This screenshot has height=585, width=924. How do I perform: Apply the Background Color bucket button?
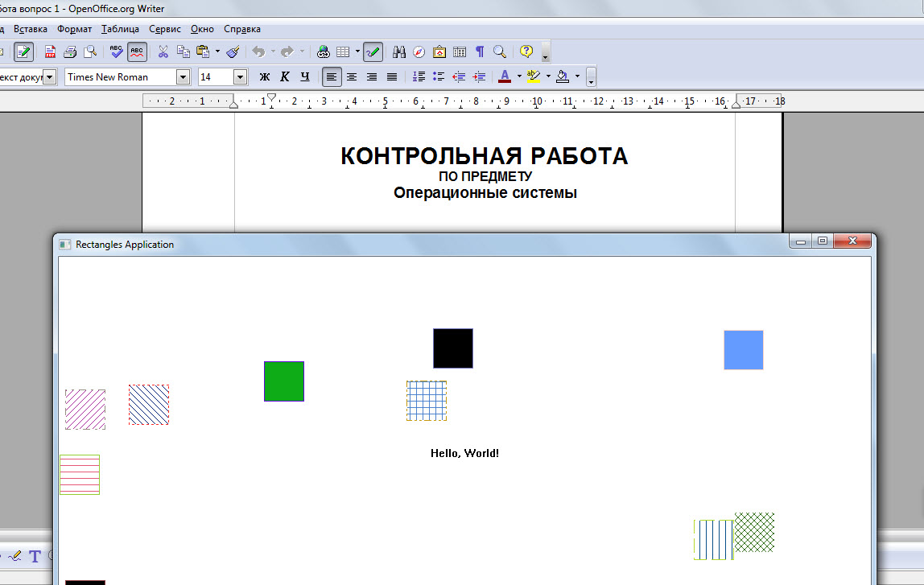(562, 77)
